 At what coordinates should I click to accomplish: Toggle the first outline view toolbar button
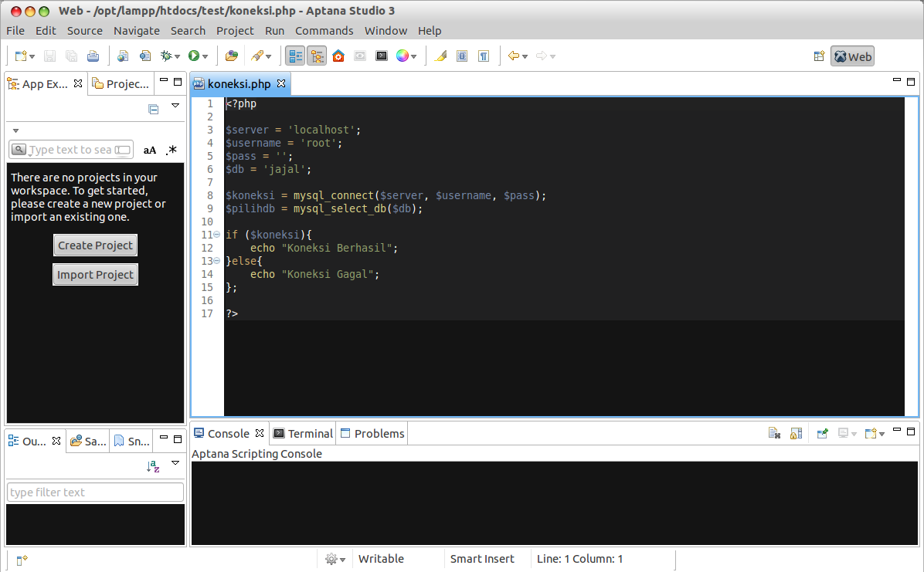[x=295, y=56]
